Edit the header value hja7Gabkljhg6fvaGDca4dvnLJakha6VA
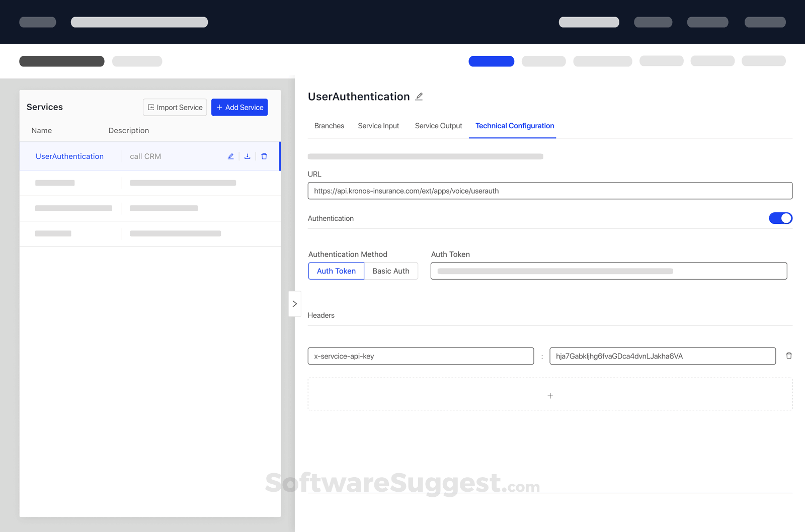The width and height of the screenshot is (805, 532). point(662,356)
